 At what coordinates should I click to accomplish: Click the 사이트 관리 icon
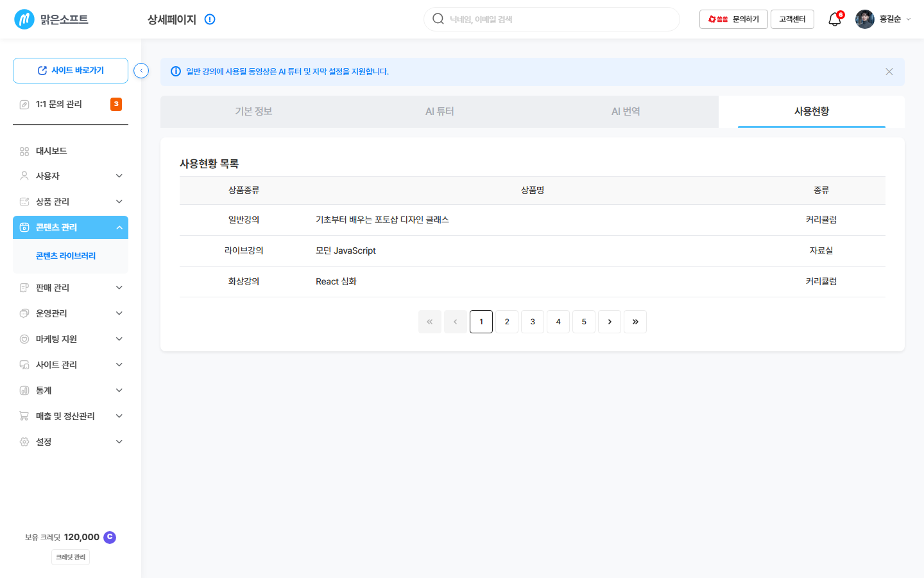click(24, 365)
